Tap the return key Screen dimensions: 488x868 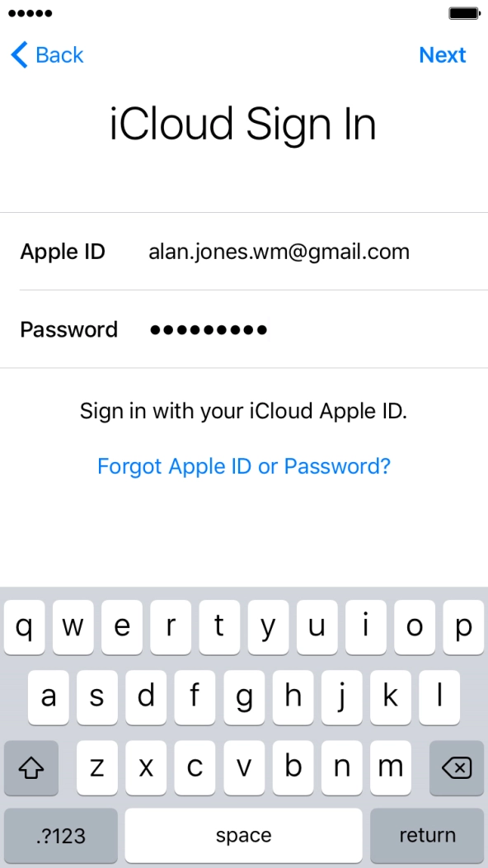point(426,835)
